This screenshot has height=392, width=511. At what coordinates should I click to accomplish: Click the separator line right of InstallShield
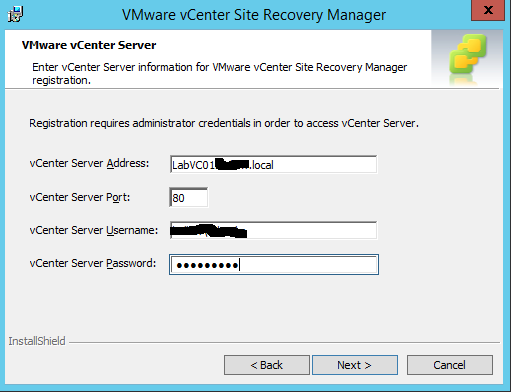[284, 342]
